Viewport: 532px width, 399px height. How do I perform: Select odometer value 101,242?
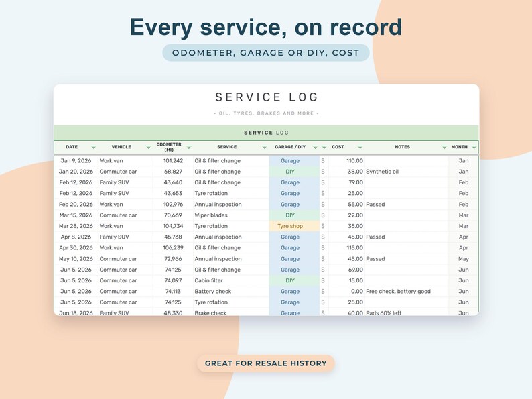click(x=173, y=161)
